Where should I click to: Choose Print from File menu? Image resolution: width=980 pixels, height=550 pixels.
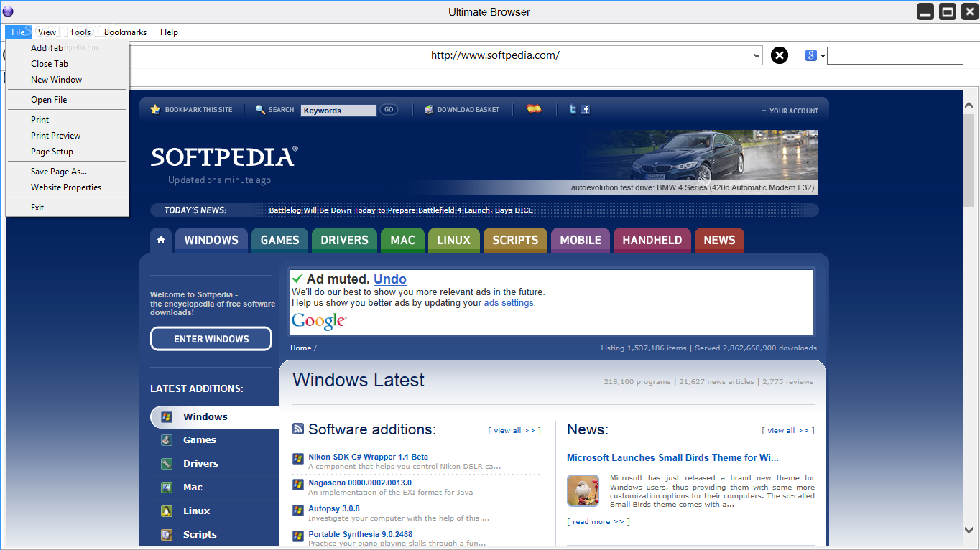pos(67,120)
